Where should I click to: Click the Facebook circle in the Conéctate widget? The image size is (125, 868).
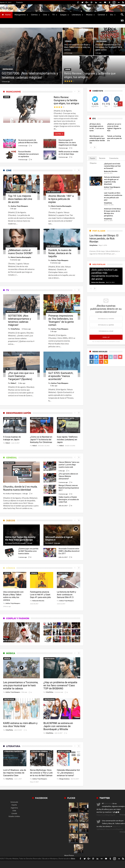(x=106, y=99)
